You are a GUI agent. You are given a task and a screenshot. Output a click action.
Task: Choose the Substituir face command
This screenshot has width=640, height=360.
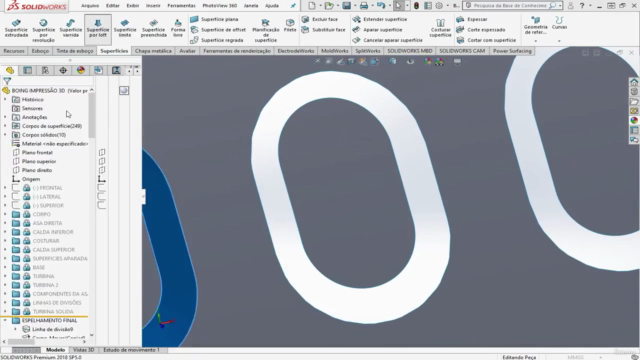[324, 30]
